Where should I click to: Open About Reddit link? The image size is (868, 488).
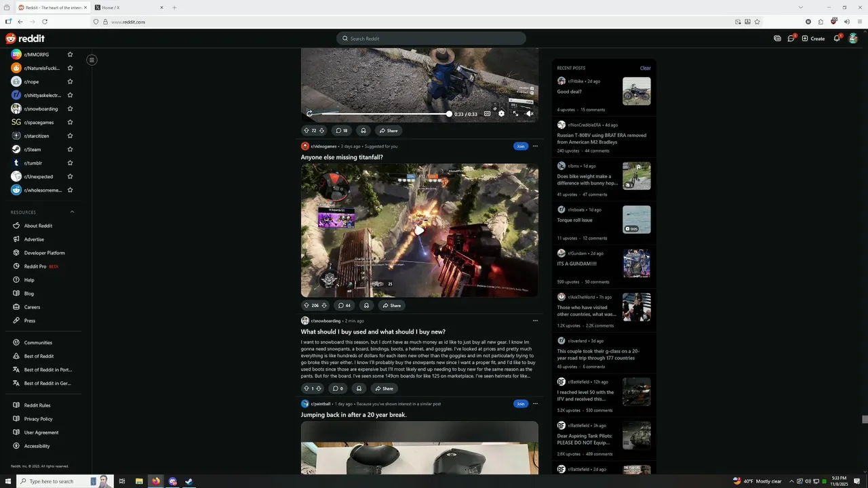click(38, 226)
